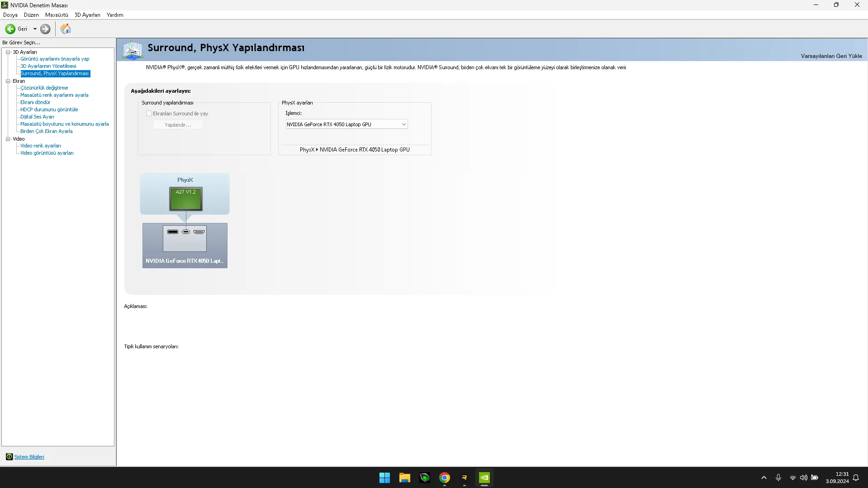Click the NVIDIA title bar app icon
Screen dimensions: 868x488
click(x=5, y=5)
